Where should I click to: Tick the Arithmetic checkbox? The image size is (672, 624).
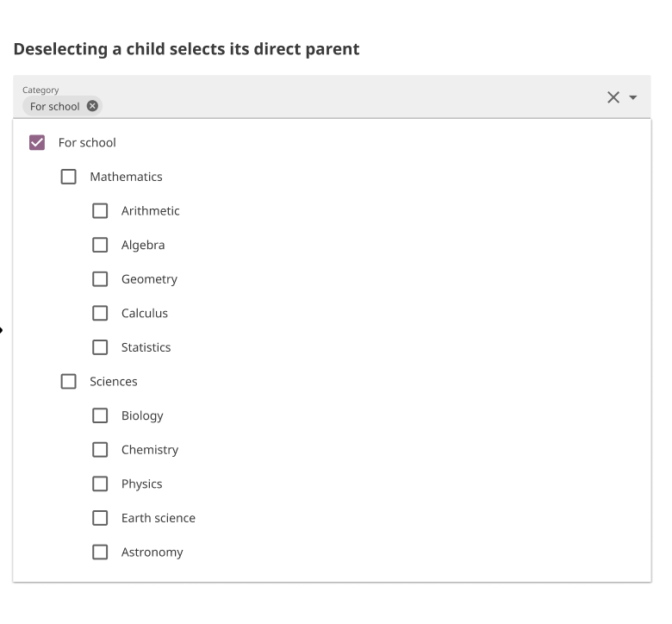coord(100,211)
